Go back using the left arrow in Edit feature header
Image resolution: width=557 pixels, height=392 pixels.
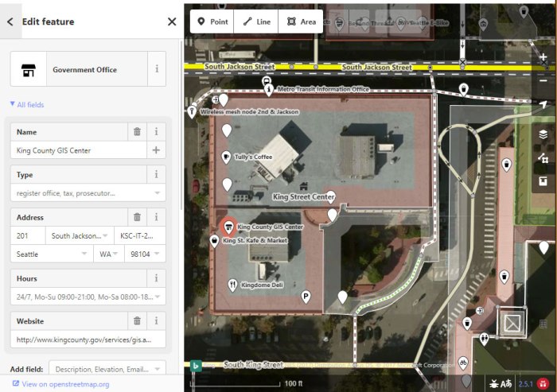coord(10,22)
